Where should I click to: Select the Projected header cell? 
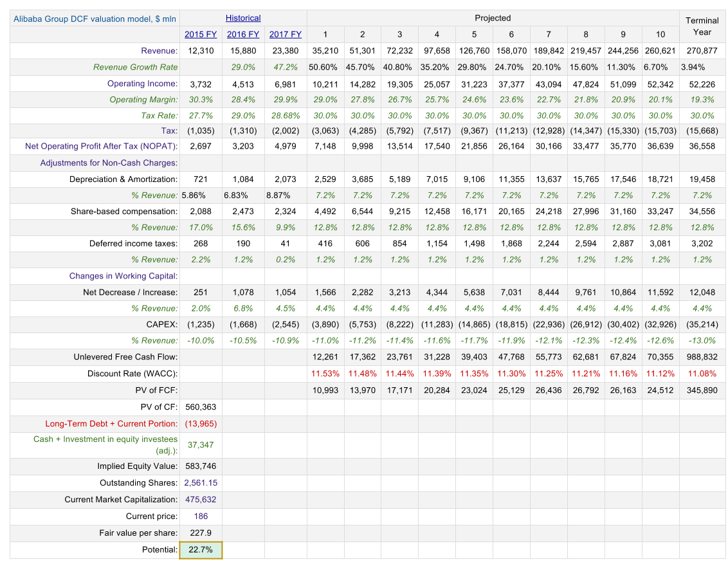pyautogui.click(x=493, y=18)
